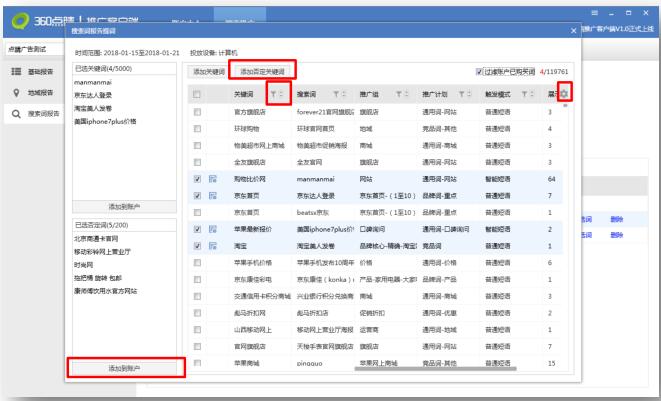Click filter icon in 关键词 column header
Image resolution: width=661 pixels, height=401 pixels.
272,93
